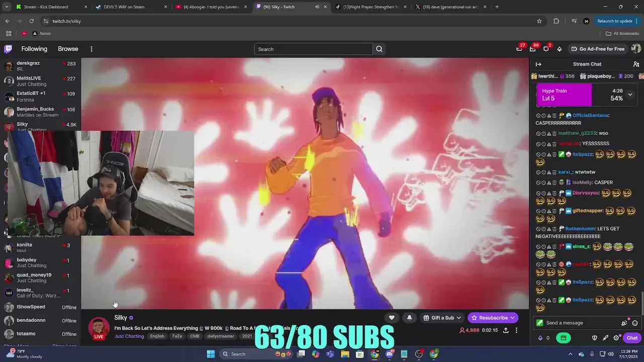
Task: Open the moderator shield icon in chat
Action: (x=594, y=338)
